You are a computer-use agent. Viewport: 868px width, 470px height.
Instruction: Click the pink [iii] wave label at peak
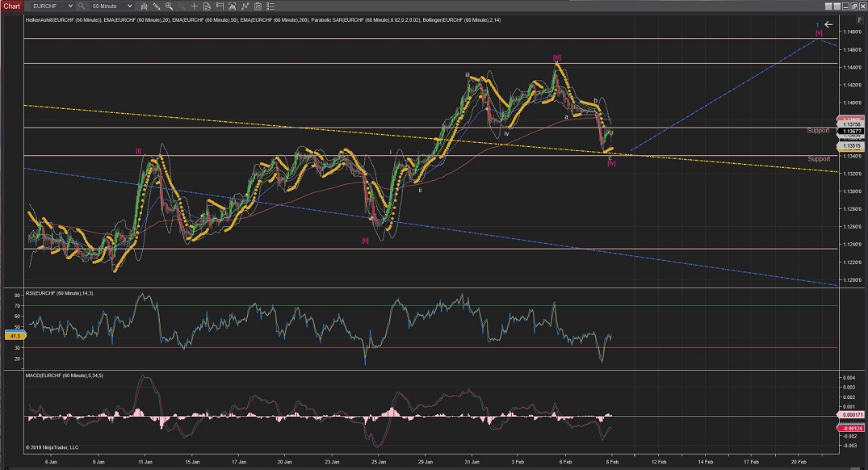click(x=557, y=57)
